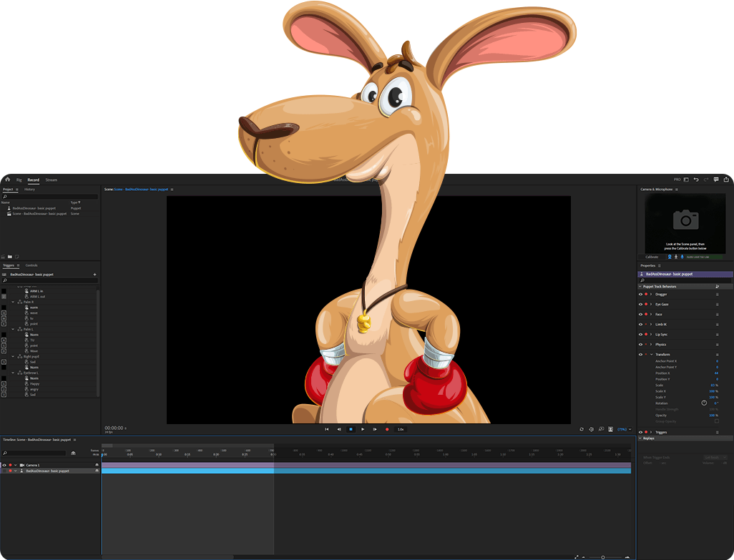Open the Dragger behavior options menu icon
This screenshot has width=734, height=560.
[717, 294]
